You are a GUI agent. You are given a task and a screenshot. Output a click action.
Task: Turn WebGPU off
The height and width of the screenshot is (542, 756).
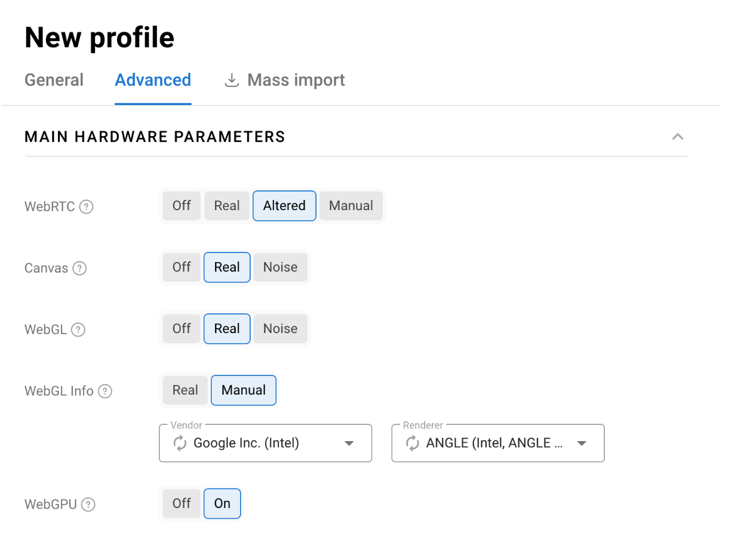coord(182,504)
